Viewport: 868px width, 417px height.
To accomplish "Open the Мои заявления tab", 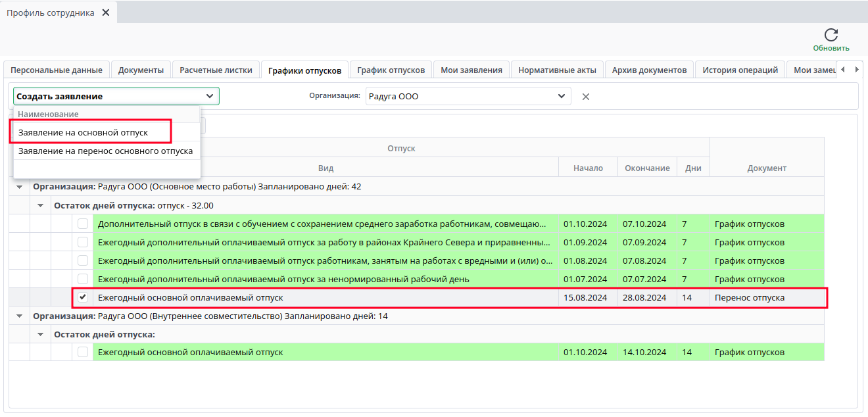I will pyautogui.click(x=471, y=70).
